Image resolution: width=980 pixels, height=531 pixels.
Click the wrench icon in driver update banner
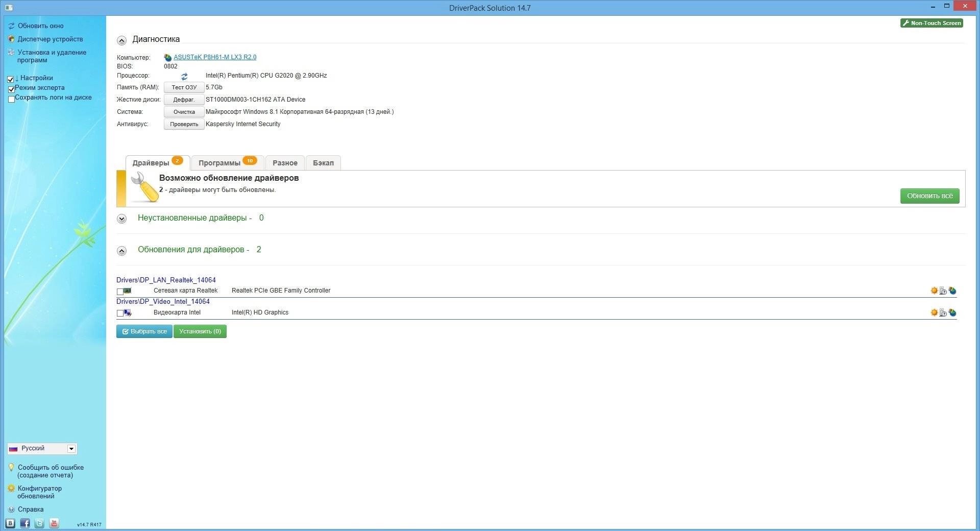[144, 187]
